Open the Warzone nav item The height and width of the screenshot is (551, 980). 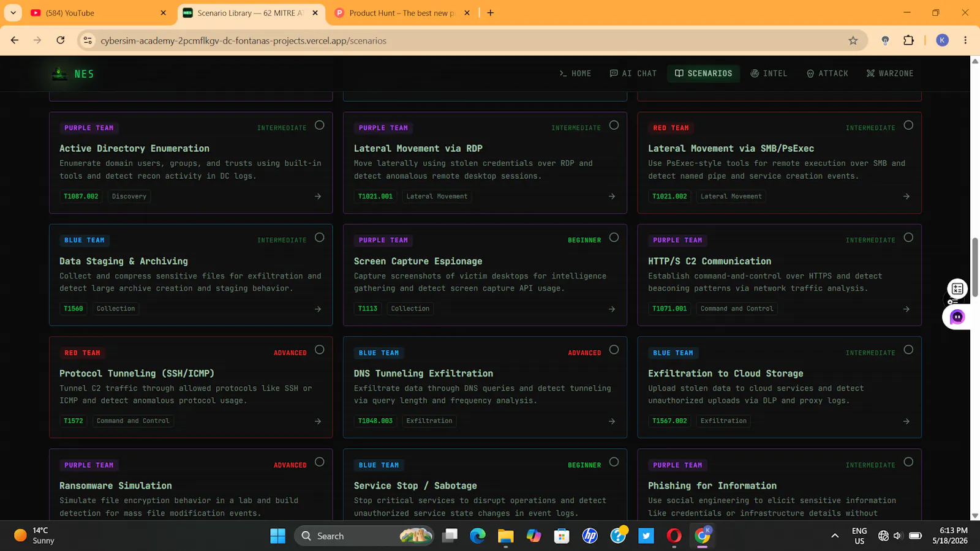tap(890, 73)
